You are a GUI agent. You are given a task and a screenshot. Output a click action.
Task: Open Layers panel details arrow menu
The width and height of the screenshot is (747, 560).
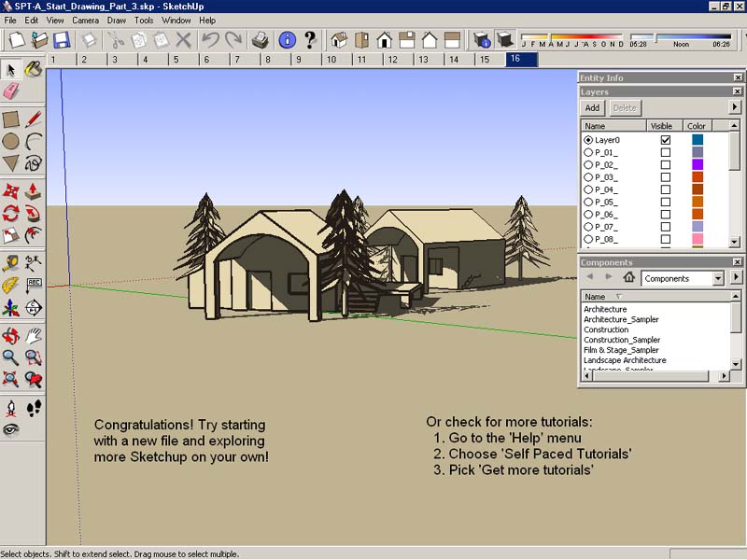click(x=735, y=107)
